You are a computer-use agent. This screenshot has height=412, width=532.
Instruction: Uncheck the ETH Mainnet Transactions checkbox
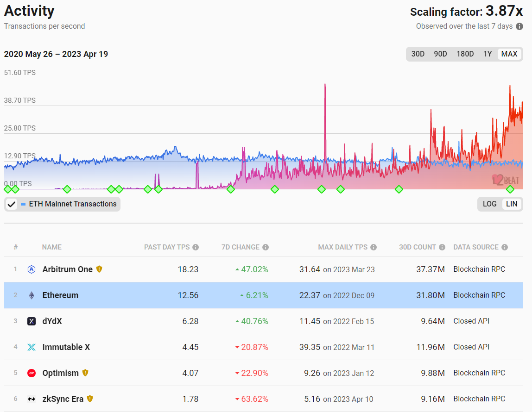click(x=12, y=204)
